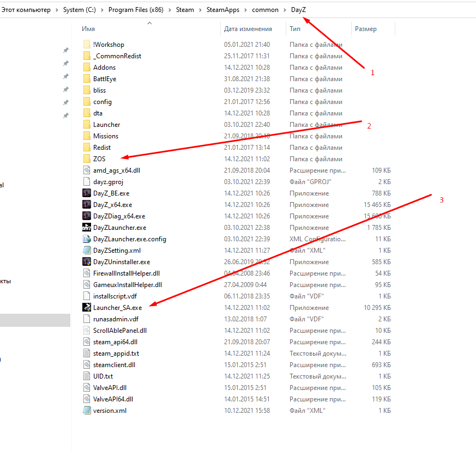The image size is (476, 451).
Task: Select ValveAPI.dll file name
Action: pyautogui.click(x=110, y=388)
